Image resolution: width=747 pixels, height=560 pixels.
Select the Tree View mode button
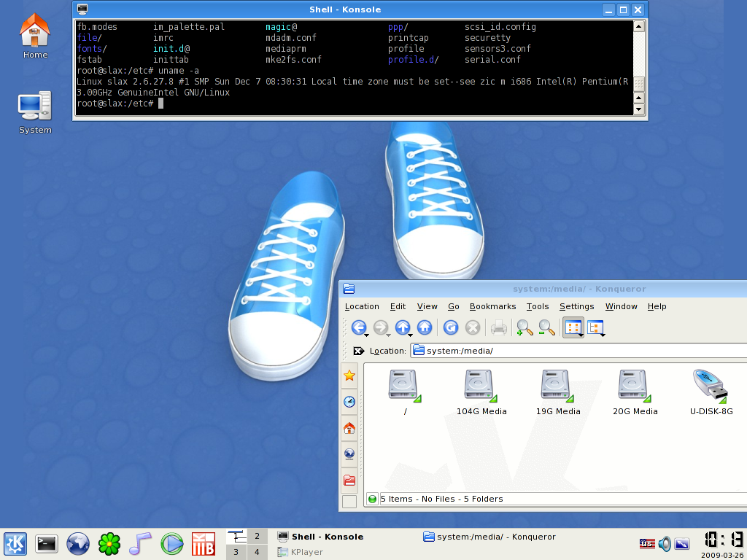595,327
